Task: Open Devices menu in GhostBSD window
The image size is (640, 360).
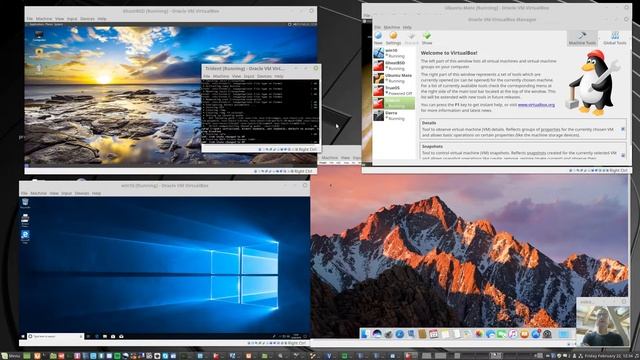Action: [87, 19]
